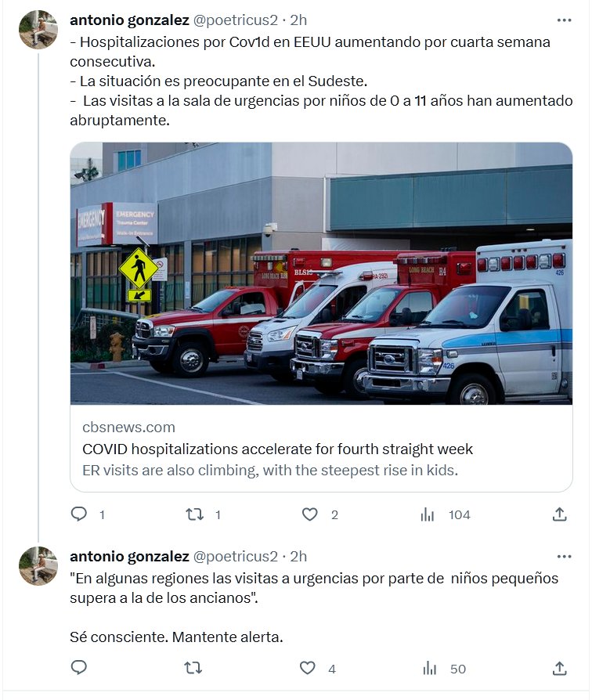Reply to the second tweet about niños pequeños
This screenshot has height=700, width=592.
point(79,667)
